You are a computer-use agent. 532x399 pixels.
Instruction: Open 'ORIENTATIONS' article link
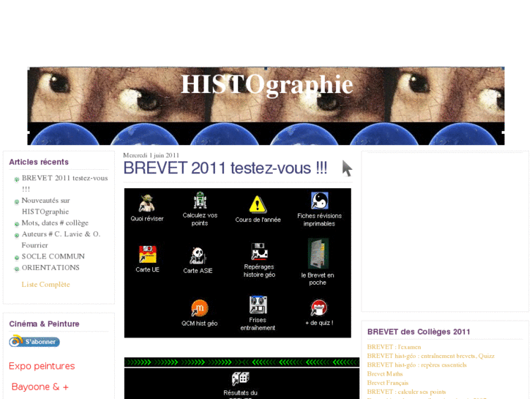(x=50, y=267)
